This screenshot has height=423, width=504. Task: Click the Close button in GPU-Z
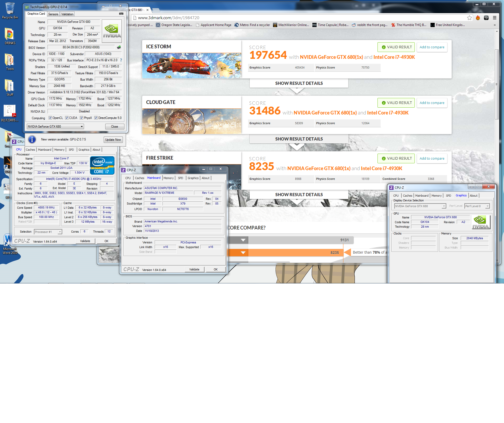point(114,127)
